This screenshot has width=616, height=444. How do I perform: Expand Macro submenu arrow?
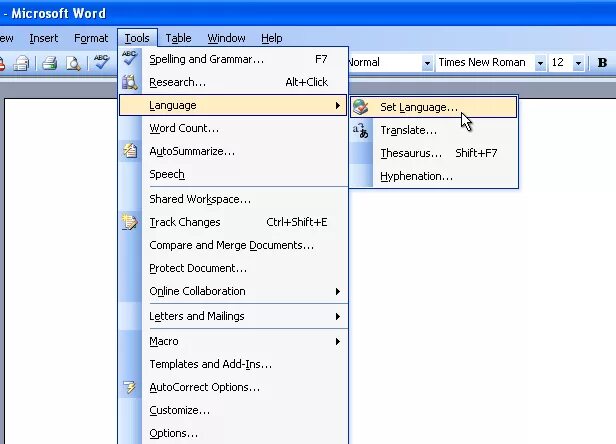coord(337,341)
